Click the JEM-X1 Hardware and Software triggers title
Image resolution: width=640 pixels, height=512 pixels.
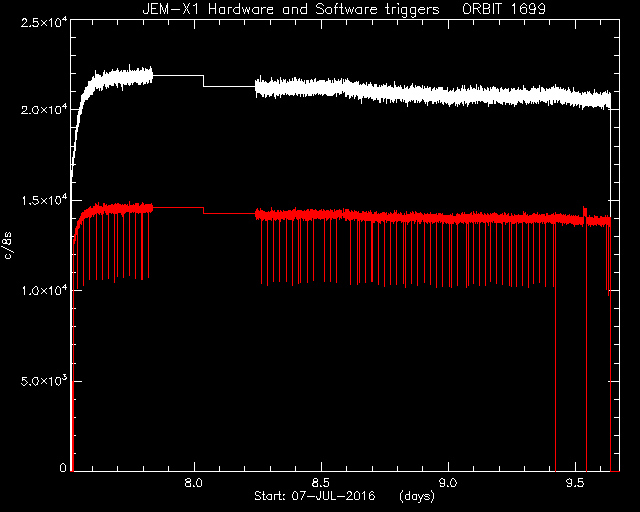(x=291, y=9)
